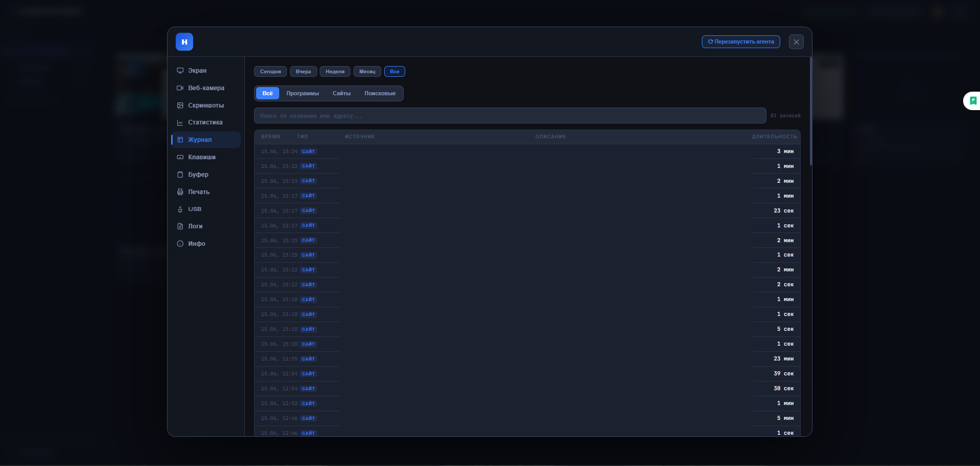Click the green bookmark icon at screen edge

(x=973, y=101)
